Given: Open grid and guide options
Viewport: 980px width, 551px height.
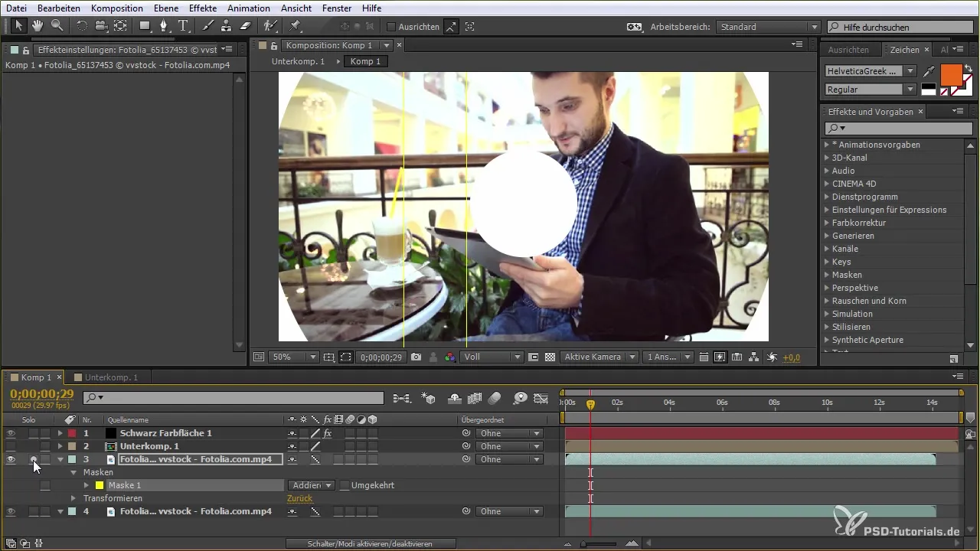Looking at the screenshot, I should coord(328,357).
